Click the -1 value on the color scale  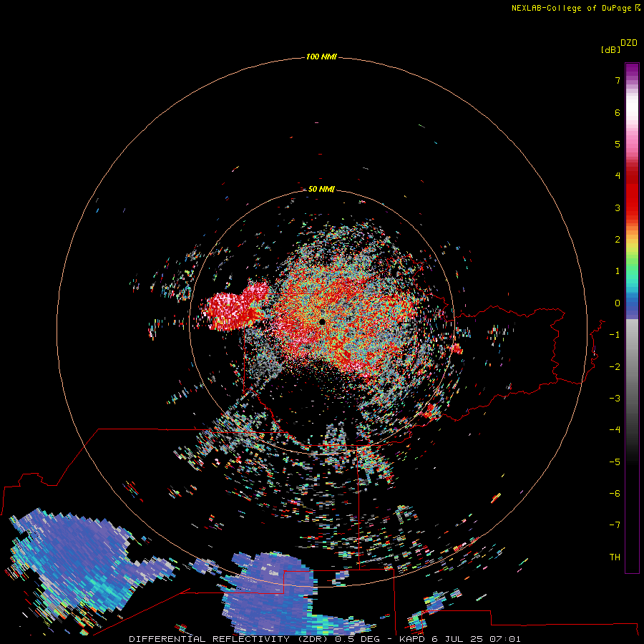pos(615,335)
